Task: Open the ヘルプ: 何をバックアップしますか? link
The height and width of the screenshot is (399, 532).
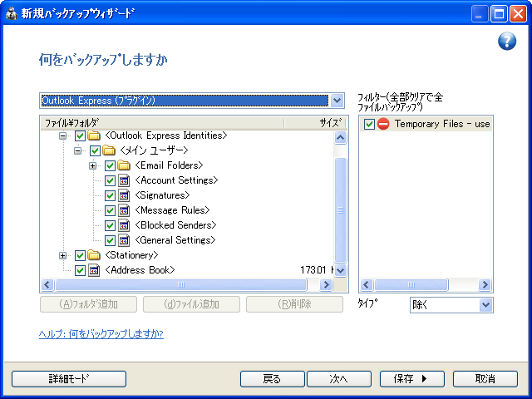Action: coord(101,334)
